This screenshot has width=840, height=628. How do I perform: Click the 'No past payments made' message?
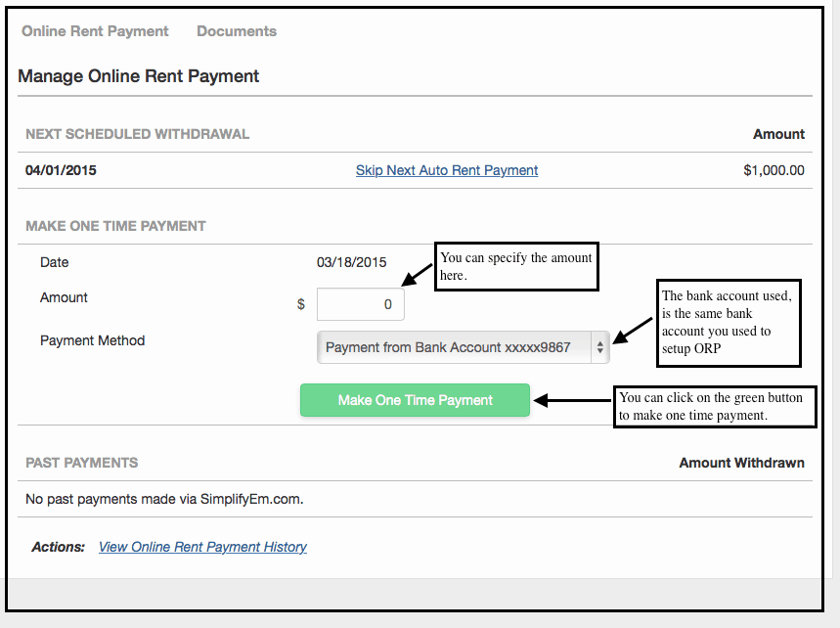pos(164,499)
